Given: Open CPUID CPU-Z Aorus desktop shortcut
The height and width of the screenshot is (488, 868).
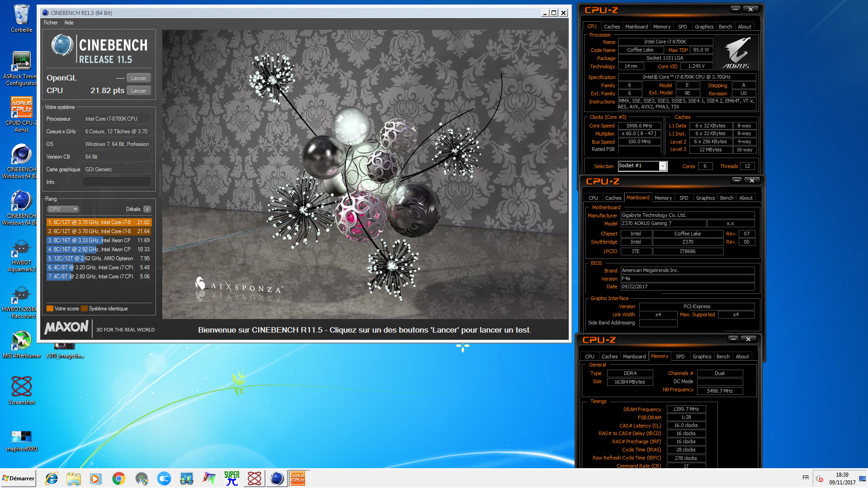Looking at the screenshot, I should (21, 114).
